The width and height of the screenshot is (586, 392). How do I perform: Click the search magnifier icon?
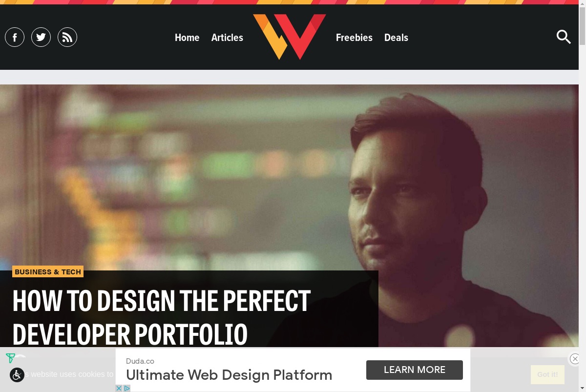click(x=564, y=37)
